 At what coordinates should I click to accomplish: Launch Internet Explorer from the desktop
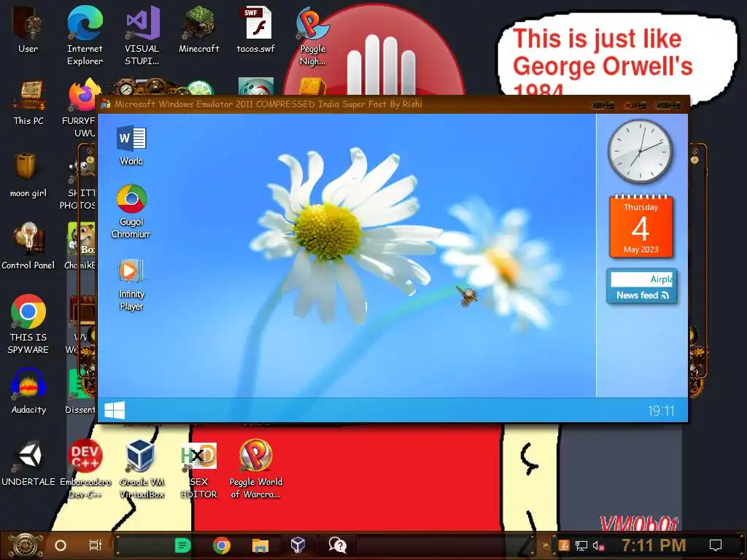click(85, 35)
